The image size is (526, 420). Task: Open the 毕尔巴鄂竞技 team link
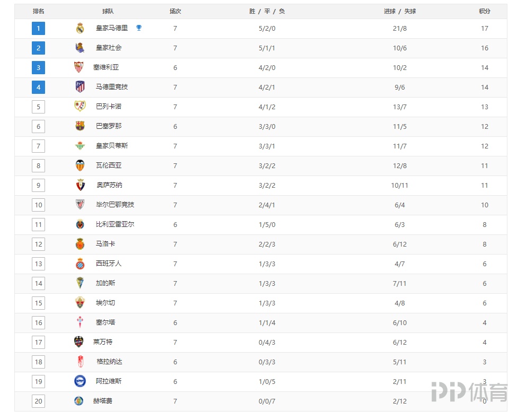(x=115, y=205)
